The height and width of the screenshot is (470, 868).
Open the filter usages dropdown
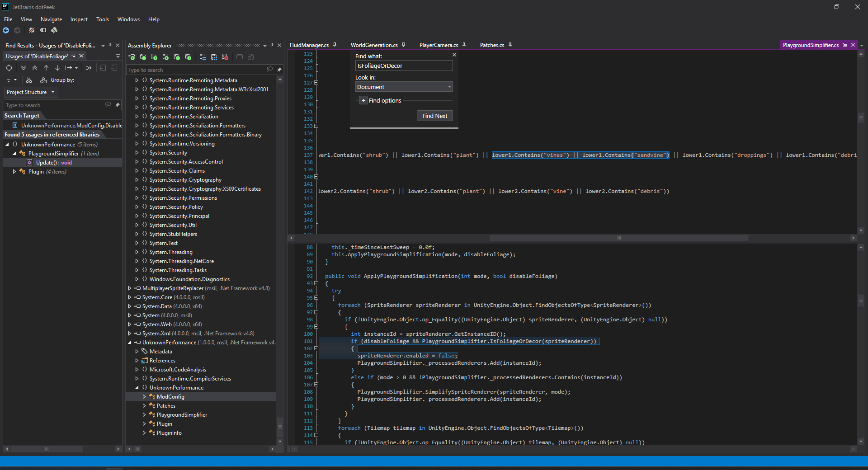11,80
